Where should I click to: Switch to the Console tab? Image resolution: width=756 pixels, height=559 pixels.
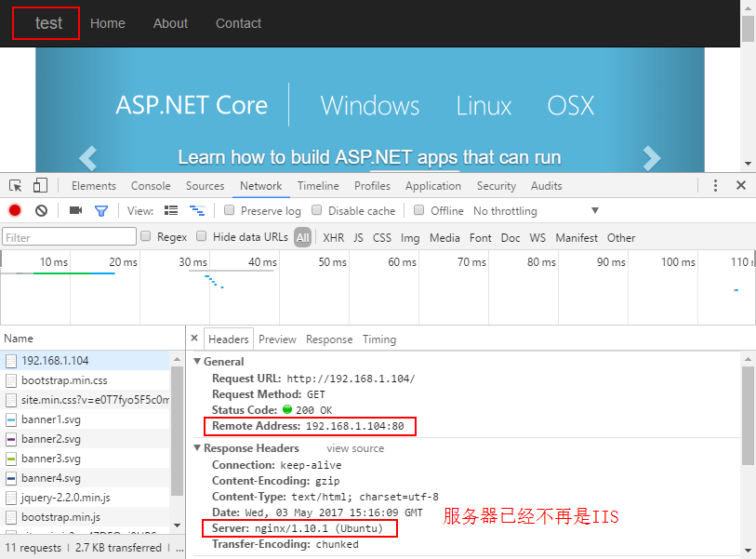tap(151, 186)
